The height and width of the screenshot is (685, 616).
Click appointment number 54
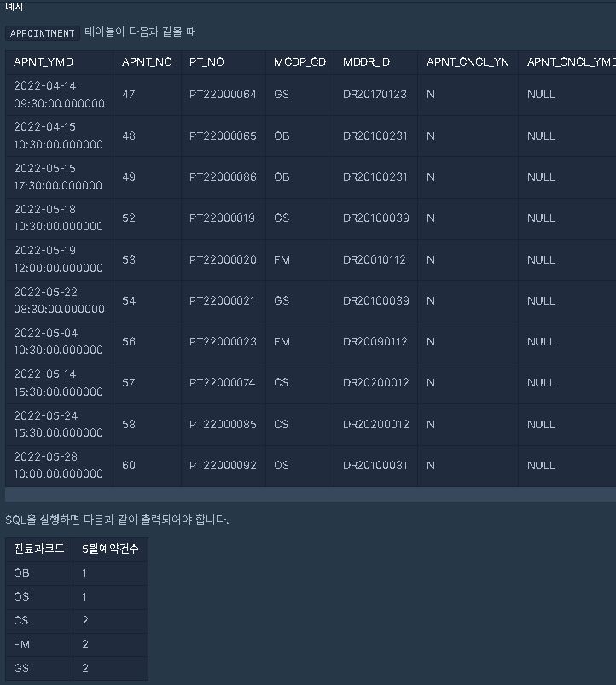129,300
